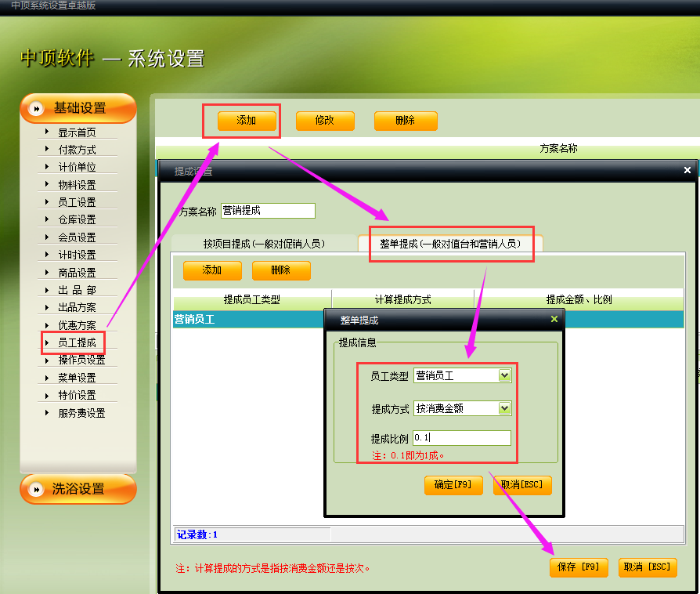Select the 营销员工 row in table

[x=243, y=320]
